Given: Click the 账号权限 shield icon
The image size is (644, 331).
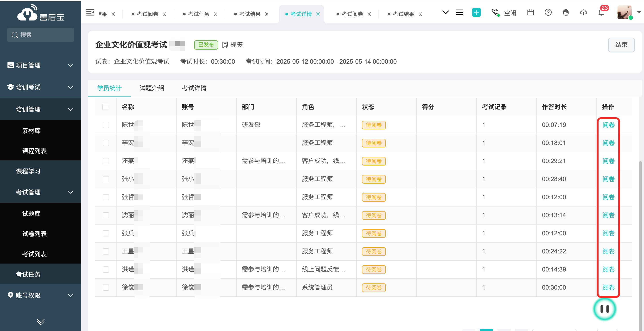Looking at the screenshot, I should tap(11, 295).
